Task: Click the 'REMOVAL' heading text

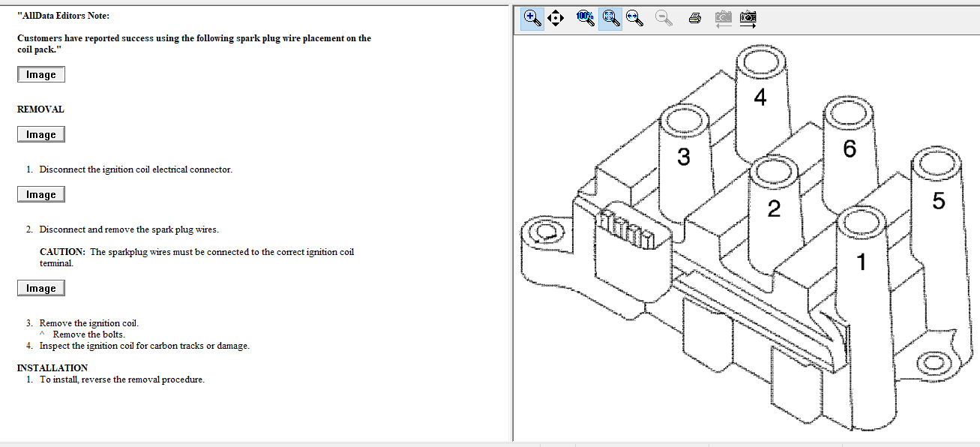Action: (40, 109)
